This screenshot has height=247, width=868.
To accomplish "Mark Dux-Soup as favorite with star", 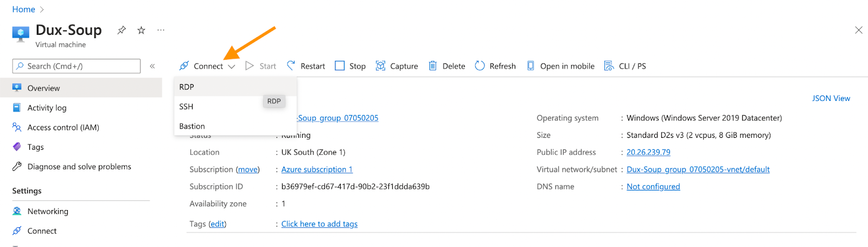I will tap(141, 30).
